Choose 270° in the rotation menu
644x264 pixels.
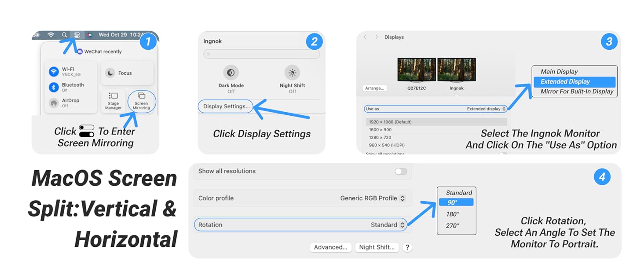pyautogui.click(x=453, y=226)
